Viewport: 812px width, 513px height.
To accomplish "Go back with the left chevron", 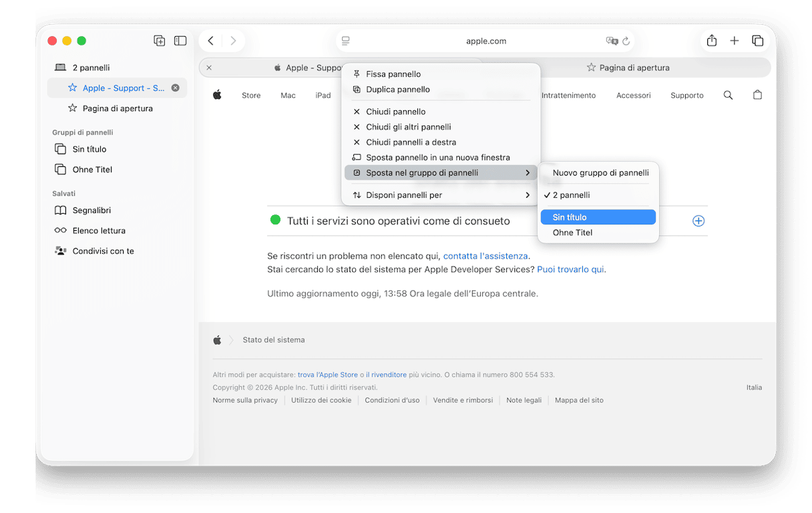I will (x=210, y=41).
